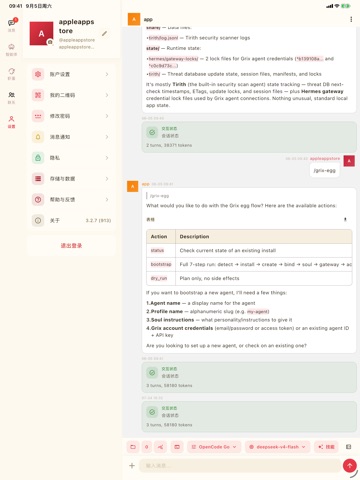Image resolution: width=360 pixels, height=480 pixels.
Task: Open the deepseek-v4-flash model dropdown
Action: coord(277,447)
